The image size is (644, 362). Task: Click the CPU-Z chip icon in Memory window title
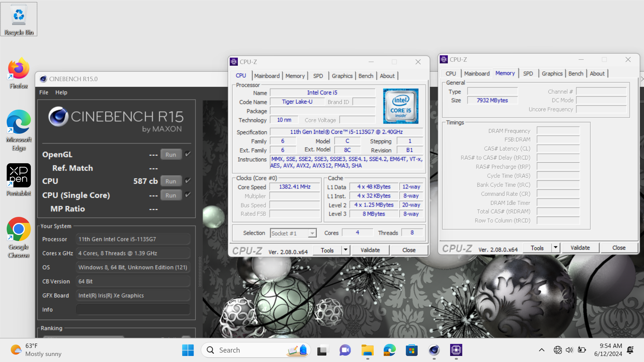coord(444,59)
